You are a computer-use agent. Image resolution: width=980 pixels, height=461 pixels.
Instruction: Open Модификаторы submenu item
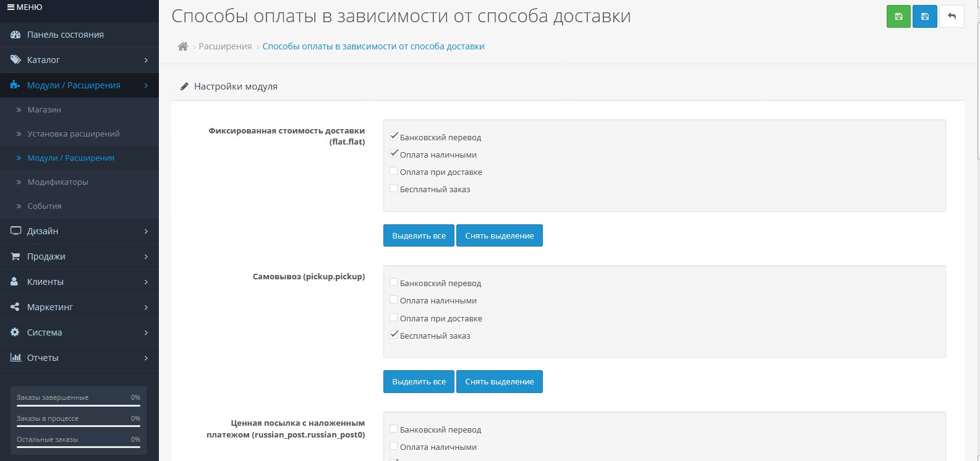[79, 182]
